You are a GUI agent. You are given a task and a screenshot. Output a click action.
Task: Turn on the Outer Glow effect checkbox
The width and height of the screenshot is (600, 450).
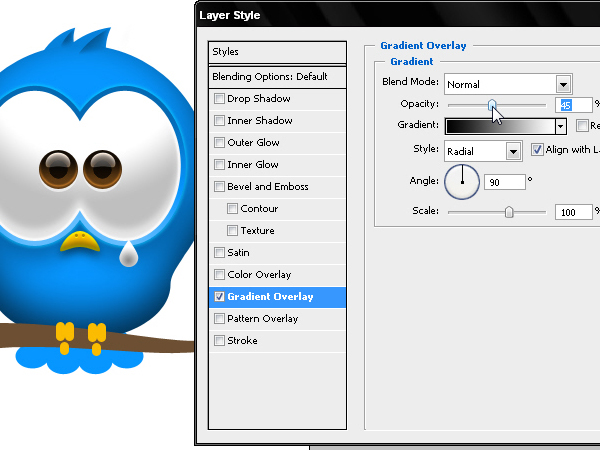pos(219,142)
